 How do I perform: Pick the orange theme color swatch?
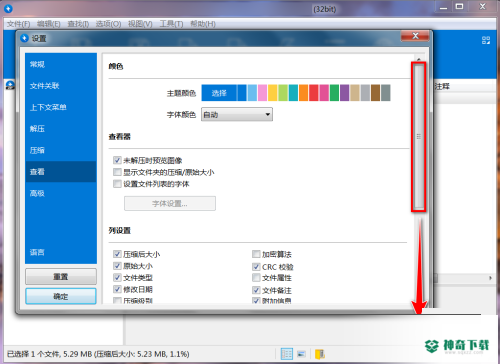pyautogui.click(x=303, y=93)
